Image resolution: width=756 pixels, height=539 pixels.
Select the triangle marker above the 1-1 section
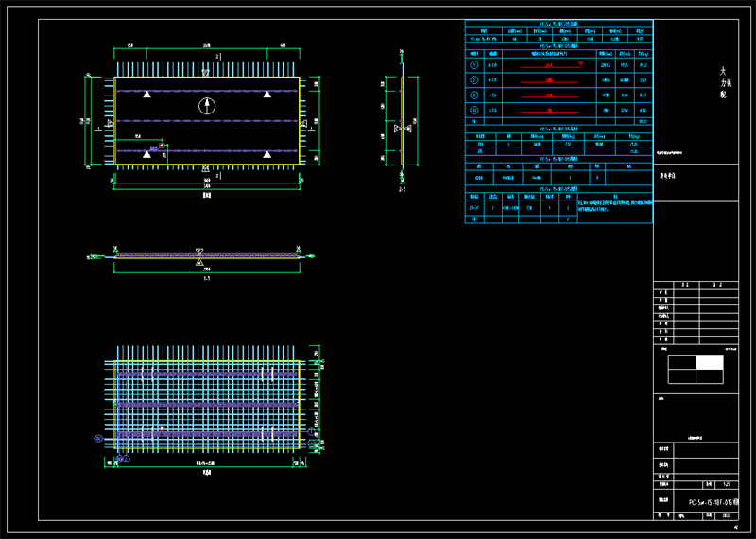click(199, 252)
